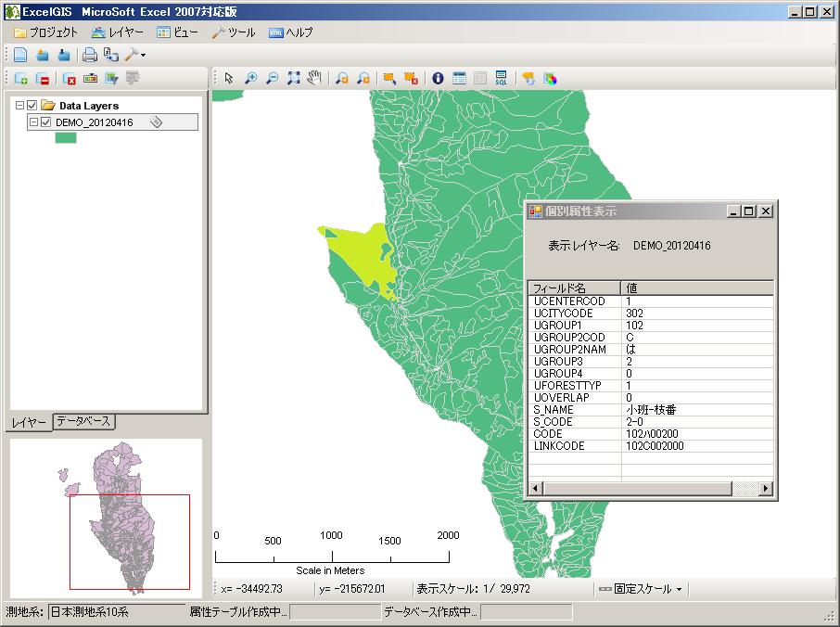This screenshot has height=627, width=840.
Task: Toggle DEMO_20120416 layer visibility checkbox
Action: [45, 122]
